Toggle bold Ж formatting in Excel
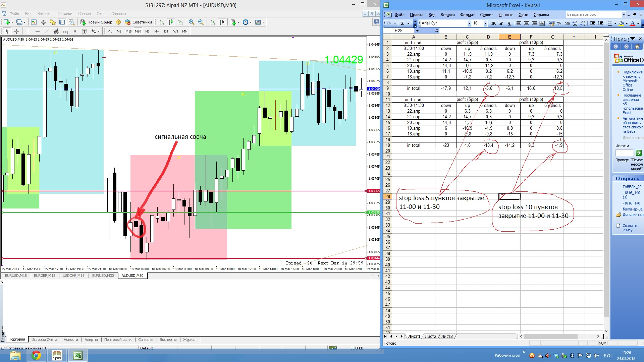This screenshot has height=362, width=644. click(x=493, y=23)
